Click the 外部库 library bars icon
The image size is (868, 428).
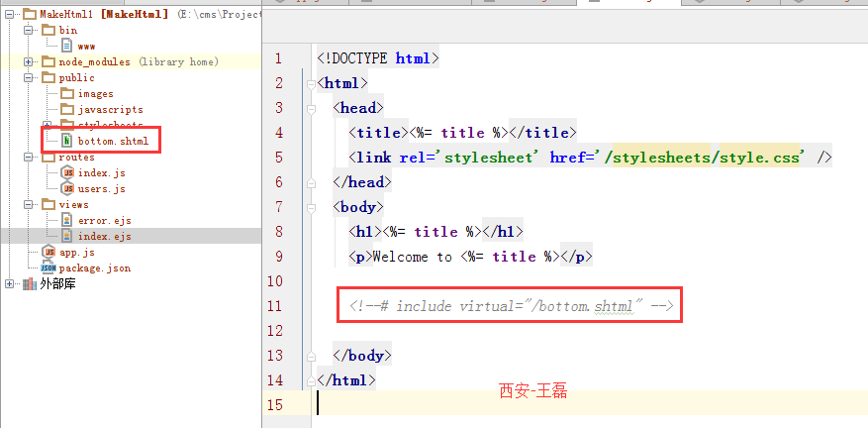30,284
